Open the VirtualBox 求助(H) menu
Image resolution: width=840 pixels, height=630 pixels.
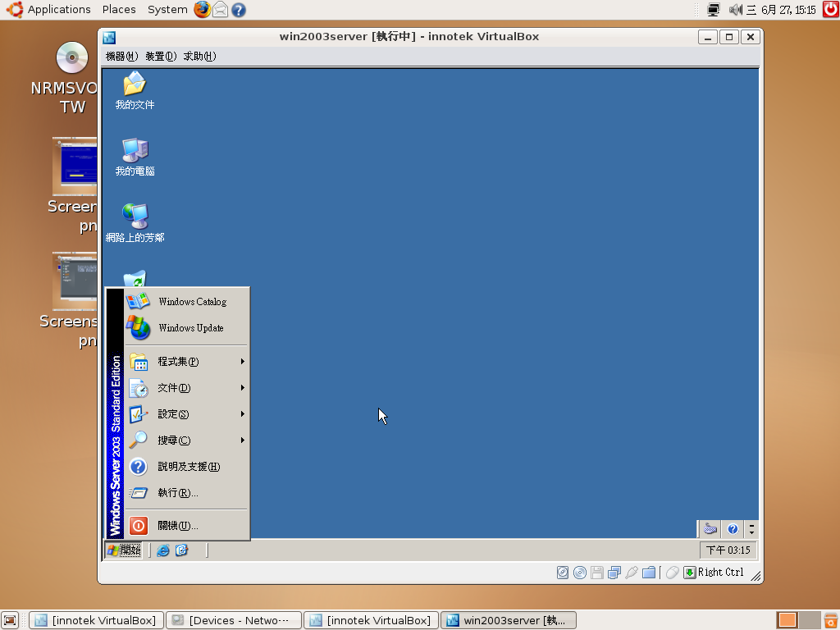coord(199,57)
